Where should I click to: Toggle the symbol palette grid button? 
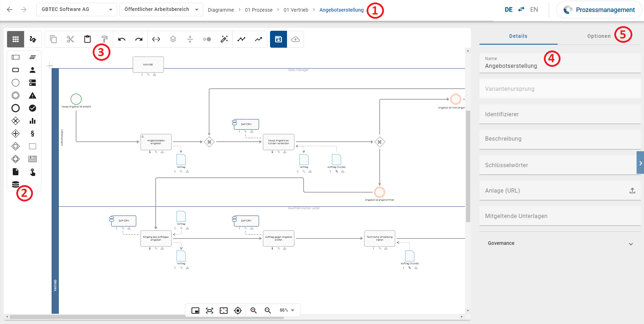pyautogui.click(x=16, y=39)
